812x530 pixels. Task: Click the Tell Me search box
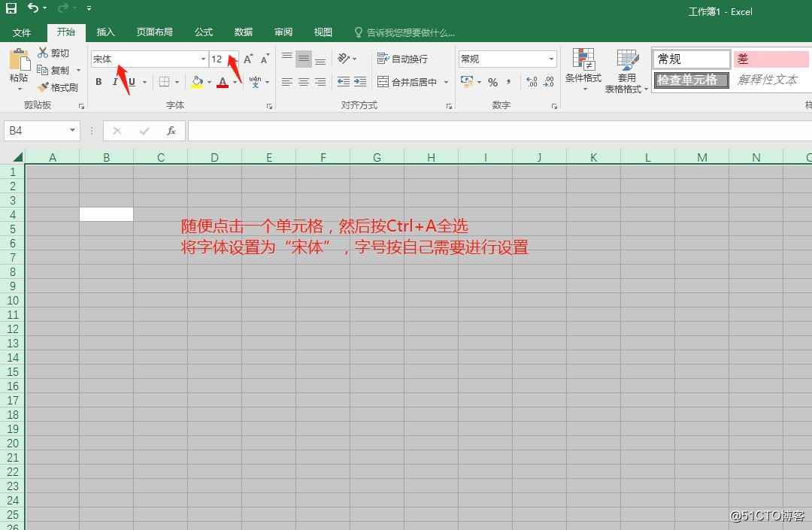coord(405,32)
